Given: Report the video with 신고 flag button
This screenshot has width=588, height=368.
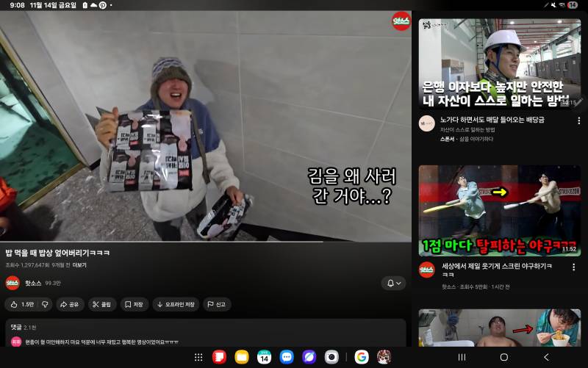Looking at the screenshot, I should click(x=217, y=304).
